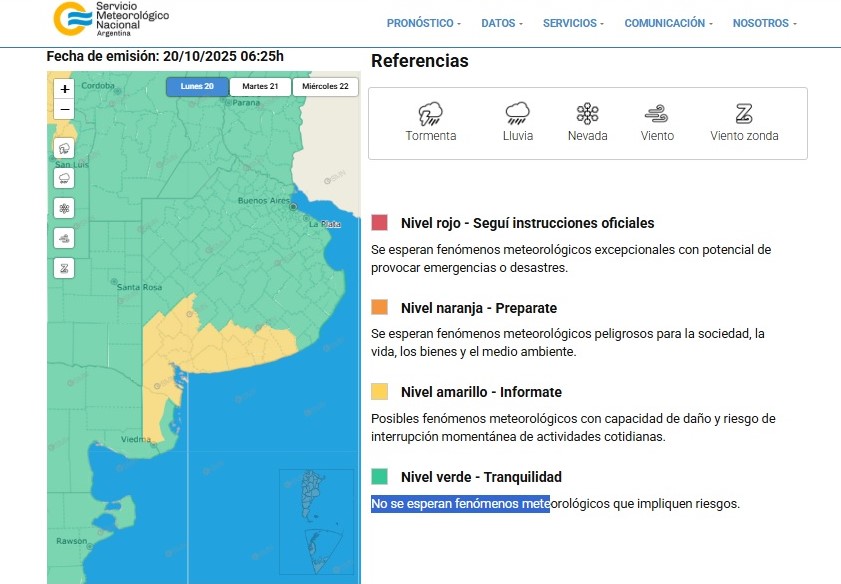Image resolution: width=841 pixels, height=584 pixels.
Task: Toggle the storm filter button on the map
Action: 65,149
